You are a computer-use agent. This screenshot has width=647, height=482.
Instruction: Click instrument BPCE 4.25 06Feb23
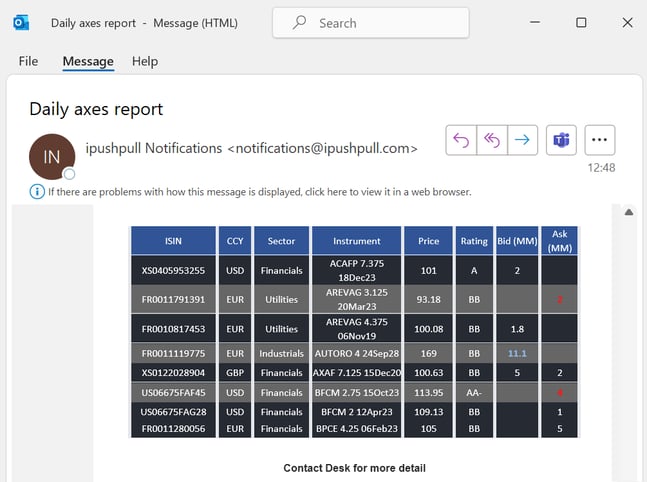[x=357, y=429]
